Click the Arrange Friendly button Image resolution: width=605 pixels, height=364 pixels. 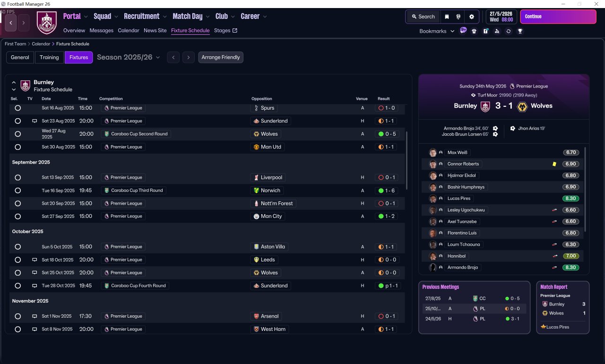221,58
